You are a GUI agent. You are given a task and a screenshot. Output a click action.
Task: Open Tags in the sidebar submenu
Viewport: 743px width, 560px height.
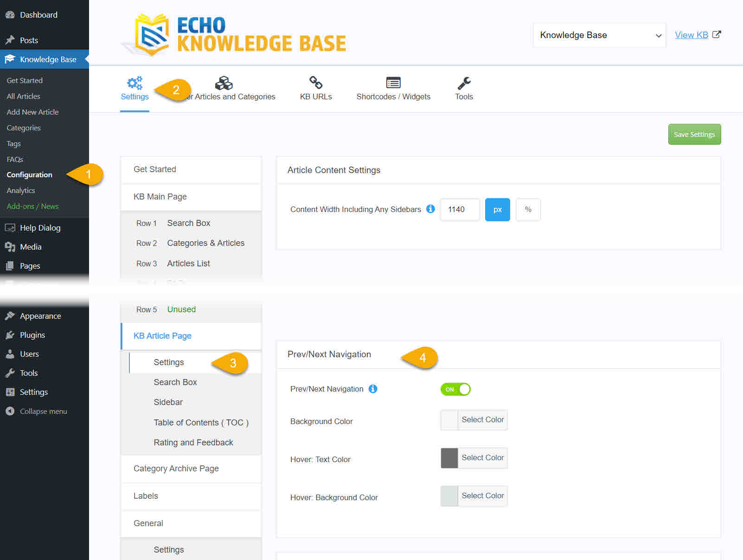click(x=13, y=144)
